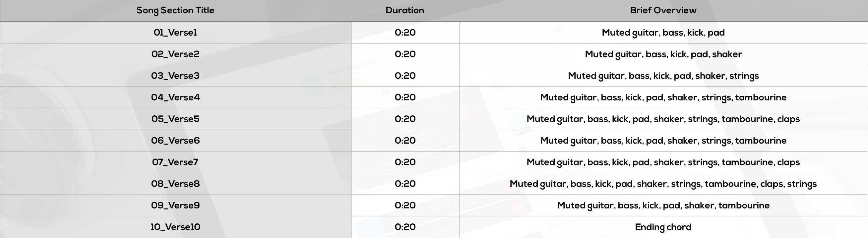This screenshot has width=868, height=238.
Task: Select the 02_Verse2 section title
Action: (x=175, y=55)
